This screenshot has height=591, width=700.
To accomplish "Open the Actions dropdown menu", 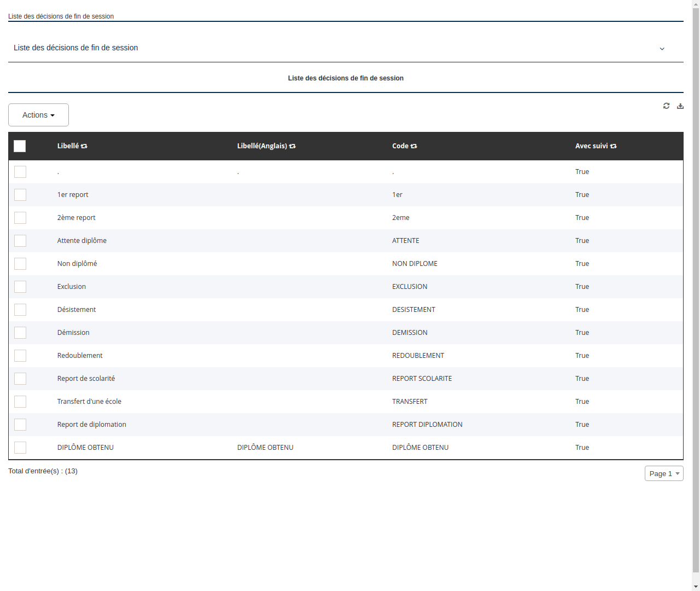I will point(38,115).
